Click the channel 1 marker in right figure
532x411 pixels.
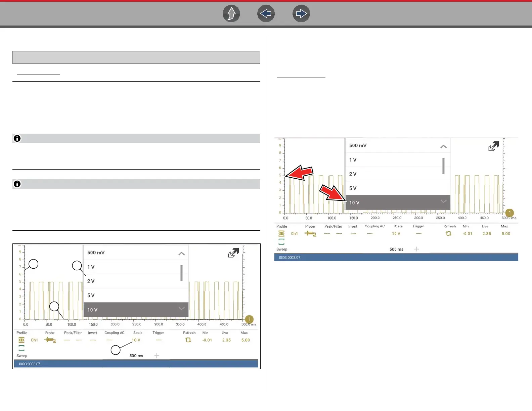[509, 213]
